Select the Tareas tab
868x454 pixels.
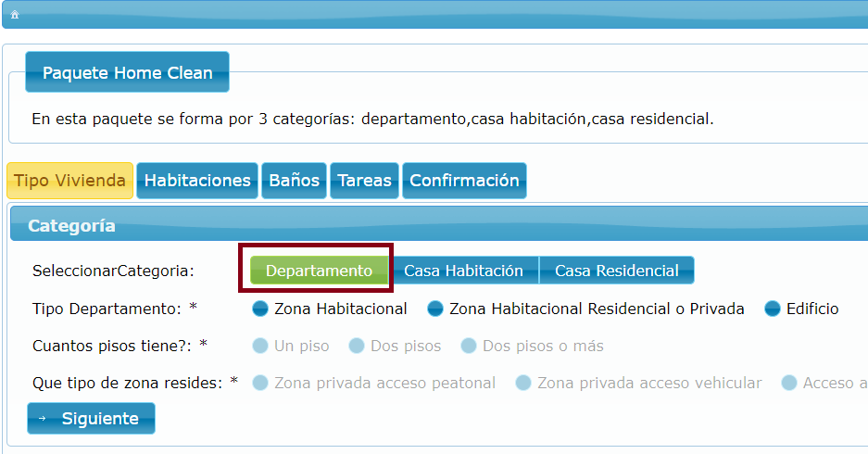coord(364,181)
